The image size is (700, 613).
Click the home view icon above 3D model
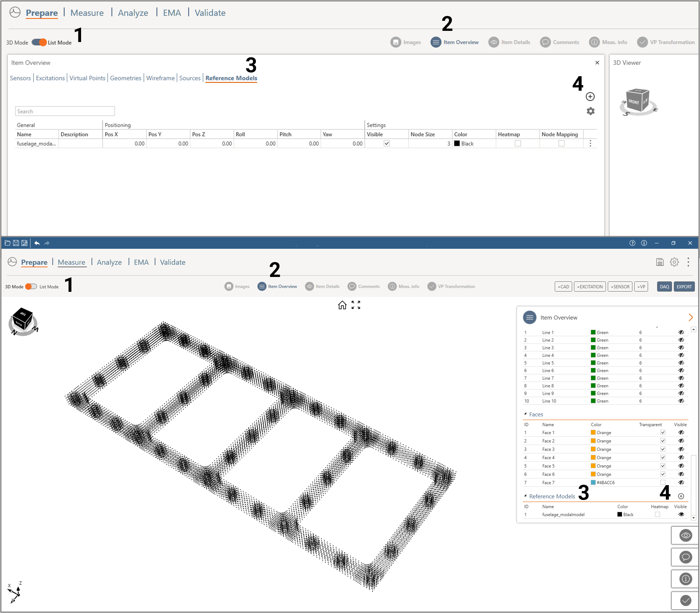[342, 305]
